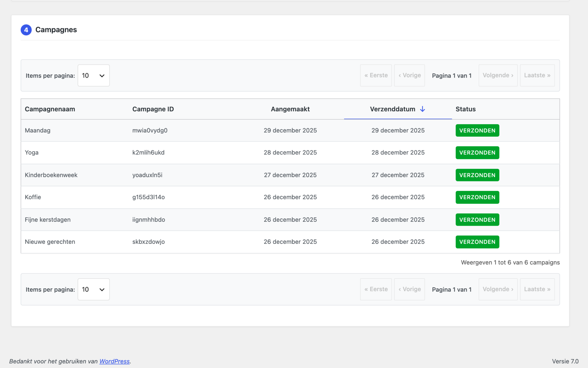Click bottom ‹ Vorige pagination button

(409, 289)
